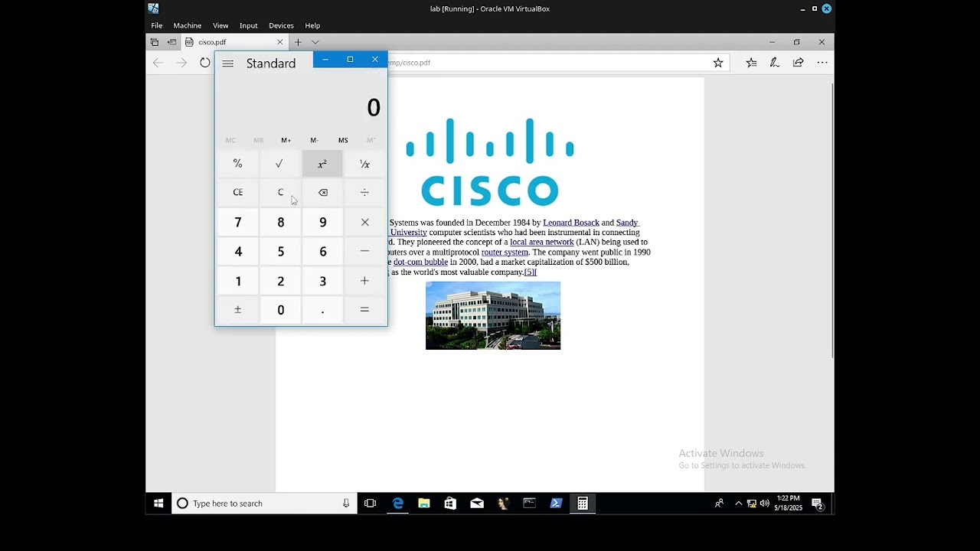Click the taskbar search box
The width and height of the screenshot is (980, 551).
(x=264, y=504)
